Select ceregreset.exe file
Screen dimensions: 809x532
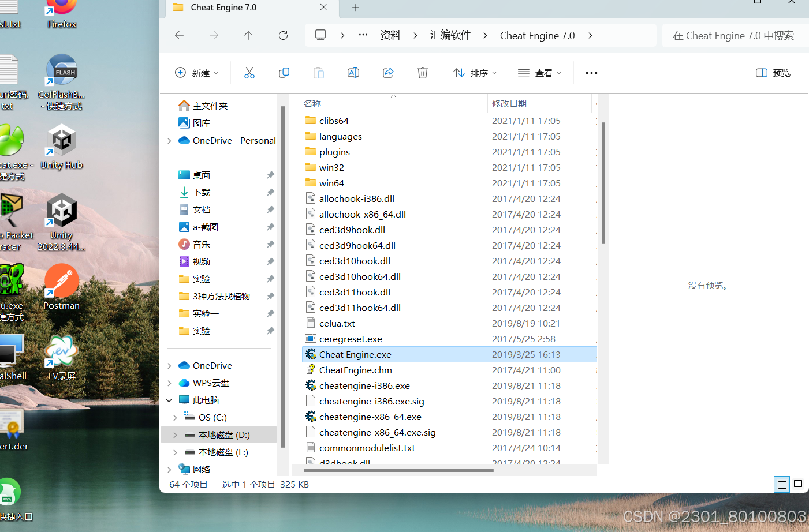click(x=351, y=339)
